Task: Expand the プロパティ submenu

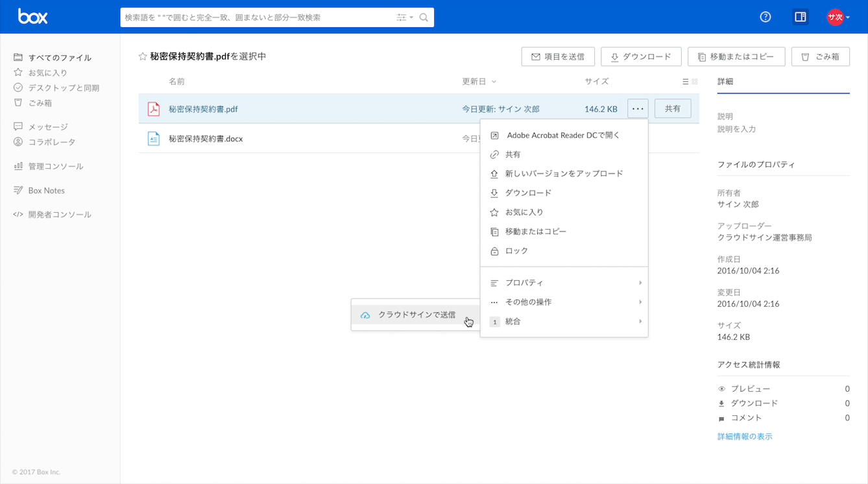Action: coord(564,283)
